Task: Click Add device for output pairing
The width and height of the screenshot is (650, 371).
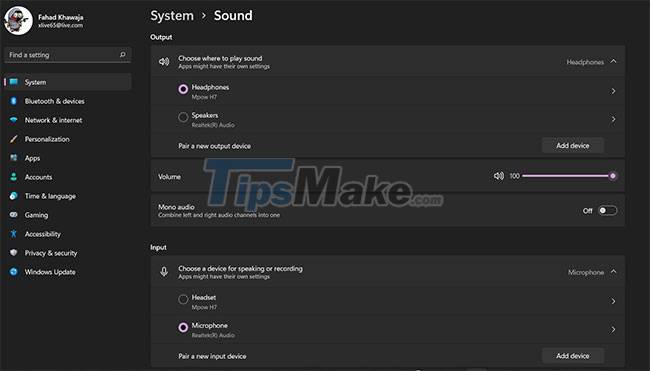Action: 573,145
